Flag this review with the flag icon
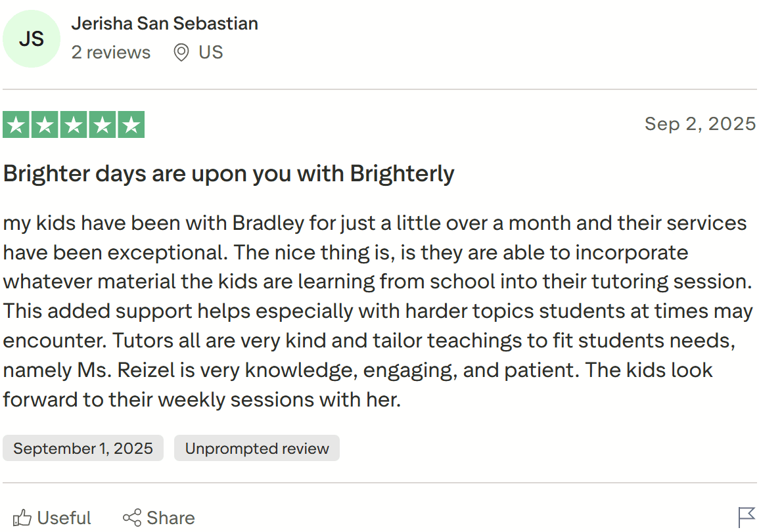The height and width of the screenshot is (532, 759). coord(747,517)
